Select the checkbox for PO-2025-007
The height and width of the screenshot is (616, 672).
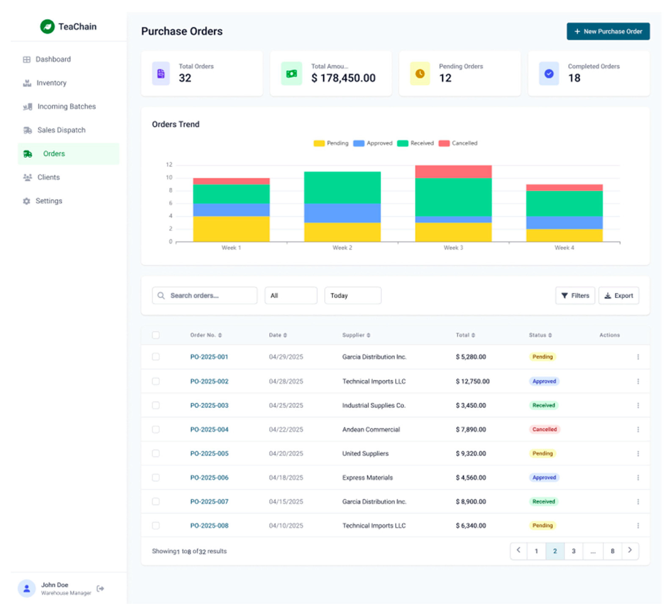coord(156,501)
